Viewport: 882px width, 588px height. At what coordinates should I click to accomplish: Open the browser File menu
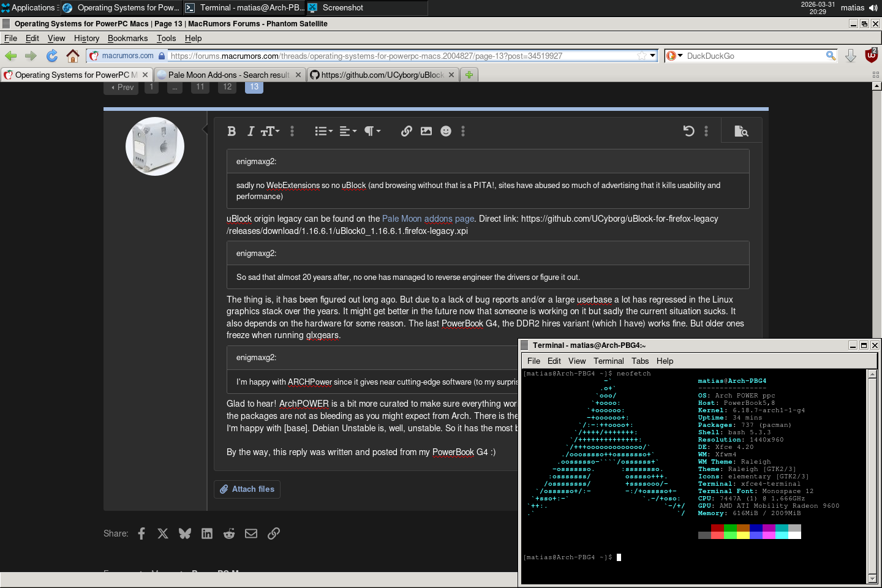10,38
